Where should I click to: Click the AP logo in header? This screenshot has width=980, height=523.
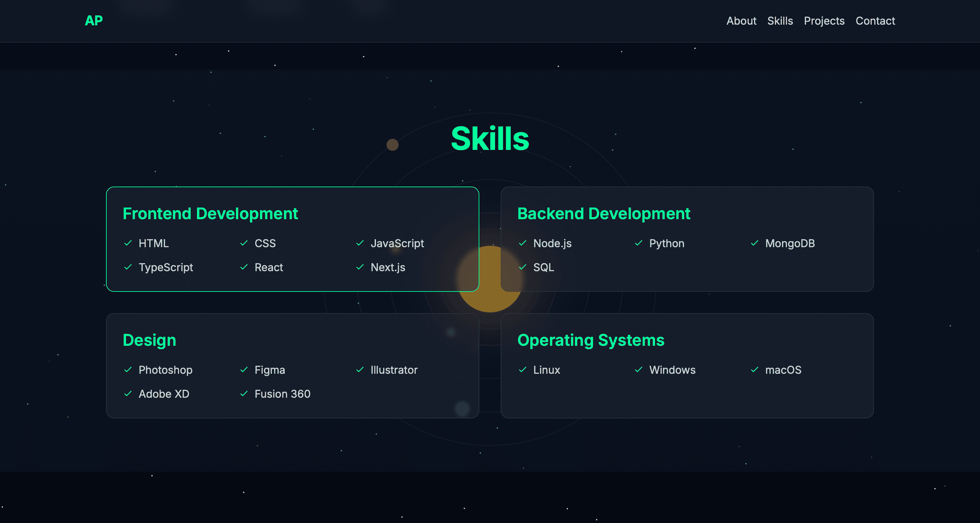click(94, 21)
